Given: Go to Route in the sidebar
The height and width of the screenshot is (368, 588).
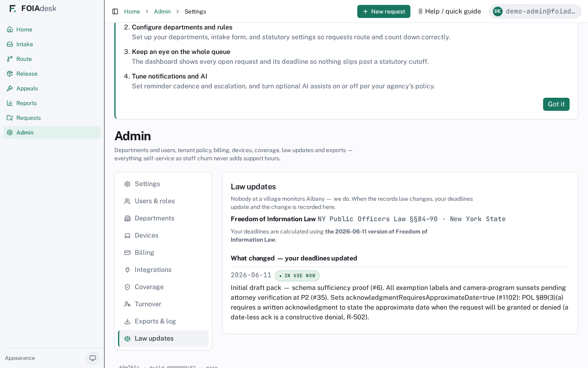Looking at the screenshot, I should 52,59.
